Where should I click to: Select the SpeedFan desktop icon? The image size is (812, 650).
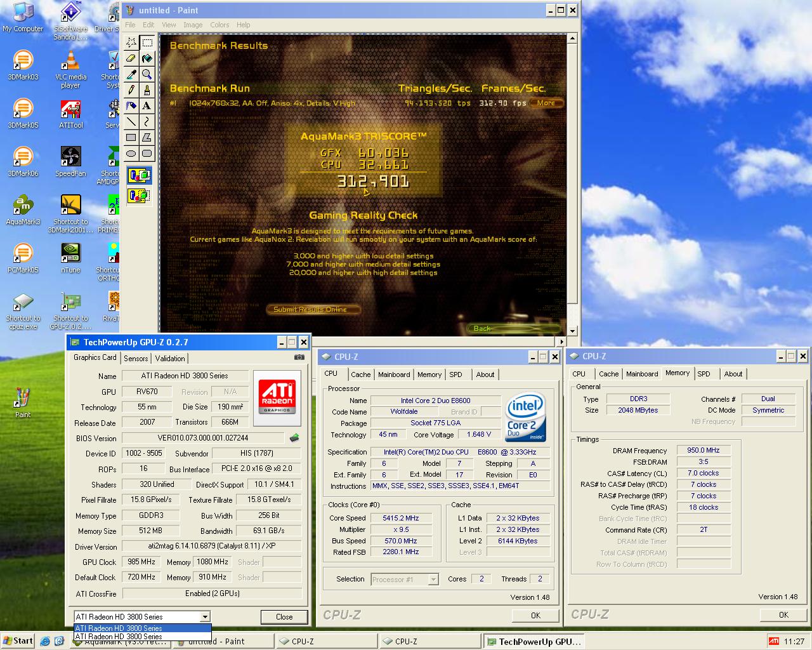click(70, 162)
